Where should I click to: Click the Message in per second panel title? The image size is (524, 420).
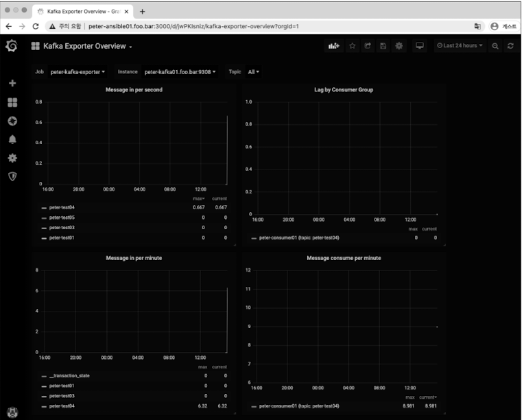[x=134, y=90]
